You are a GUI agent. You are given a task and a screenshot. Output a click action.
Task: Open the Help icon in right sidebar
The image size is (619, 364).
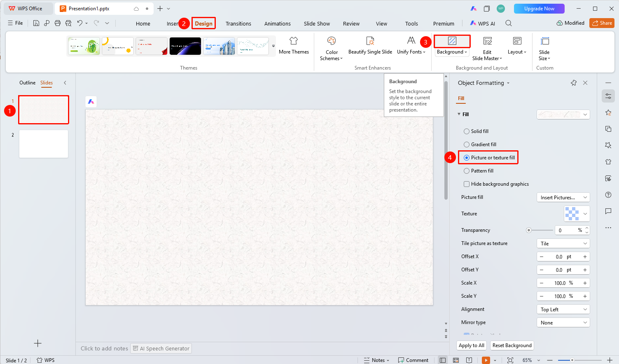[608, 195]
